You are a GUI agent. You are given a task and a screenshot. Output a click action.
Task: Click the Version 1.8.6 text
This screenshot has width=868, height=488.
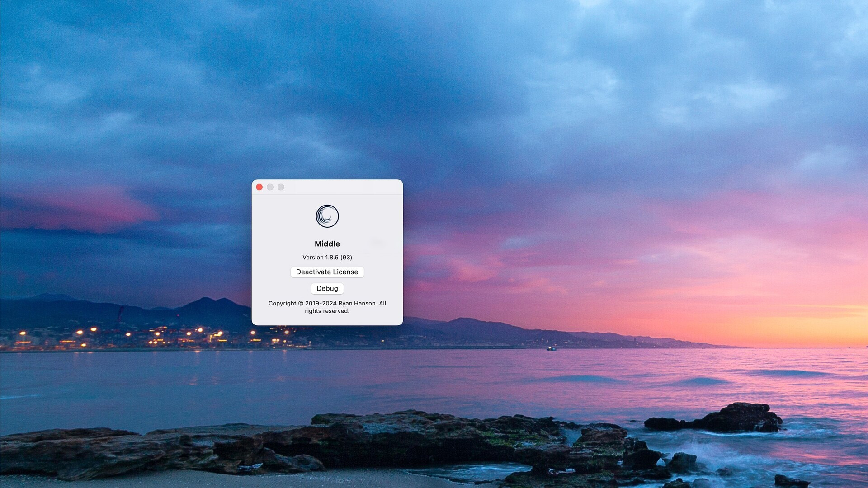click(x=320, y=257)
